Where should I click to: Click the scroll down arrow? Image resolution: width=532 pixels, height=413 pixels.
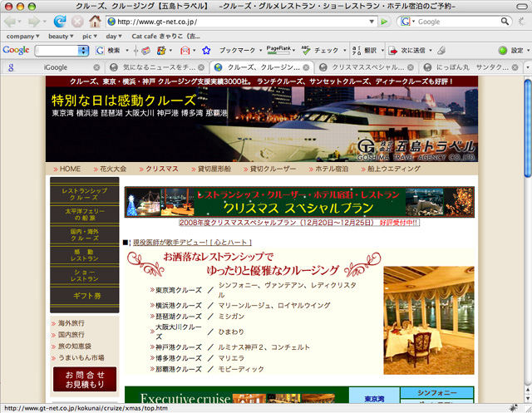(x=528, y=398)
